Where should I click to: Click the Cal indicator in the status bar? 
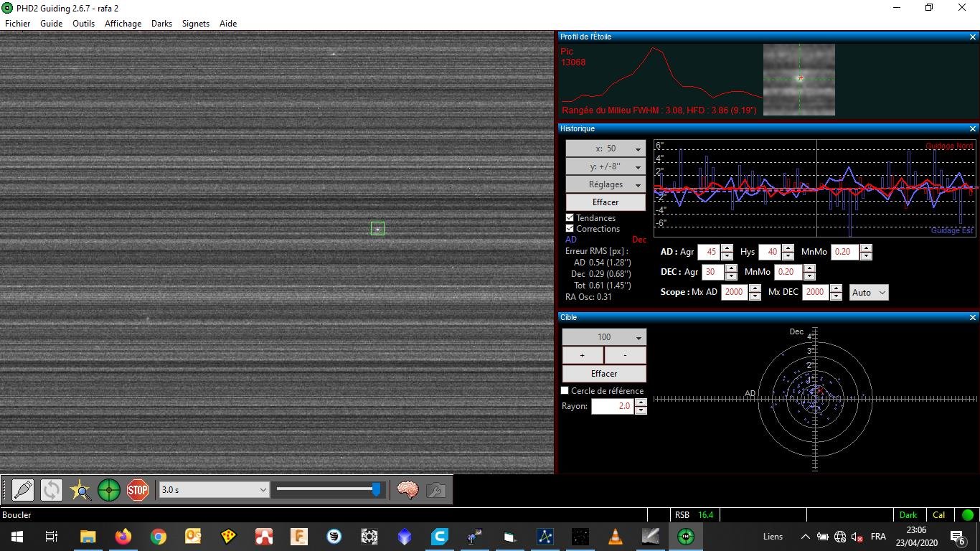[x=938, y=514]
